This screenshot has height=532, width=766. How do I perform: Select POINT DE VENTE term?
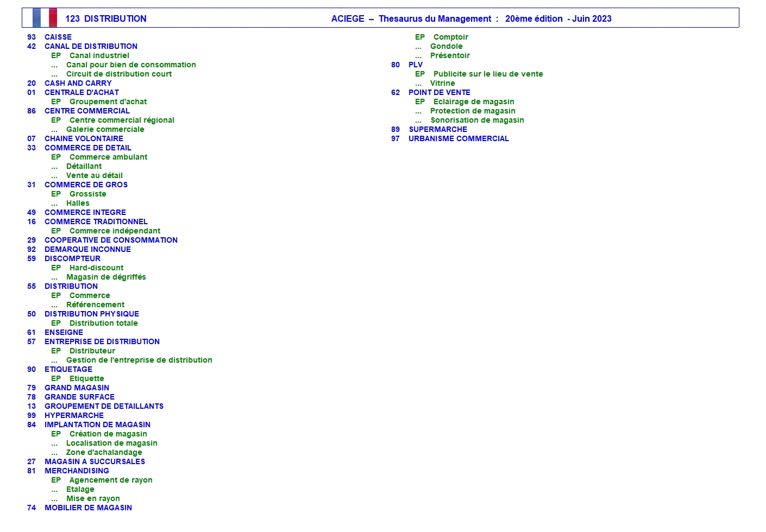point(439,92)
